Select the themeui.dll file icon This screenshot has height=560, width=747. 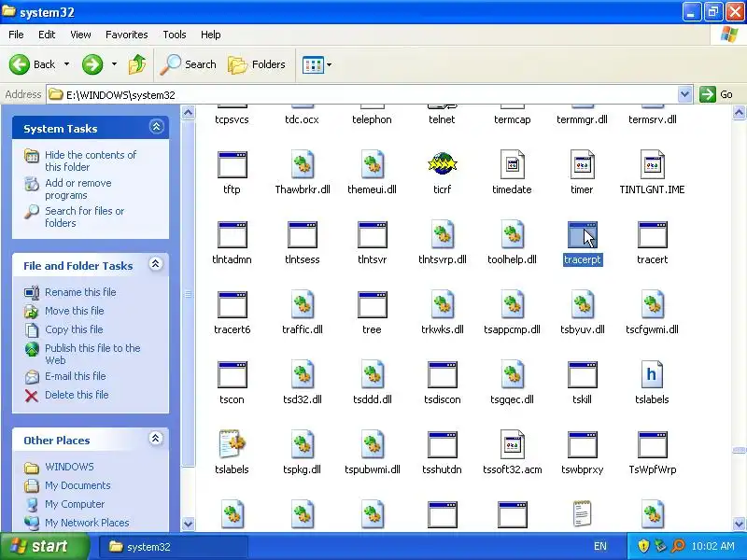pyautogui.click(x=373, y=165)
